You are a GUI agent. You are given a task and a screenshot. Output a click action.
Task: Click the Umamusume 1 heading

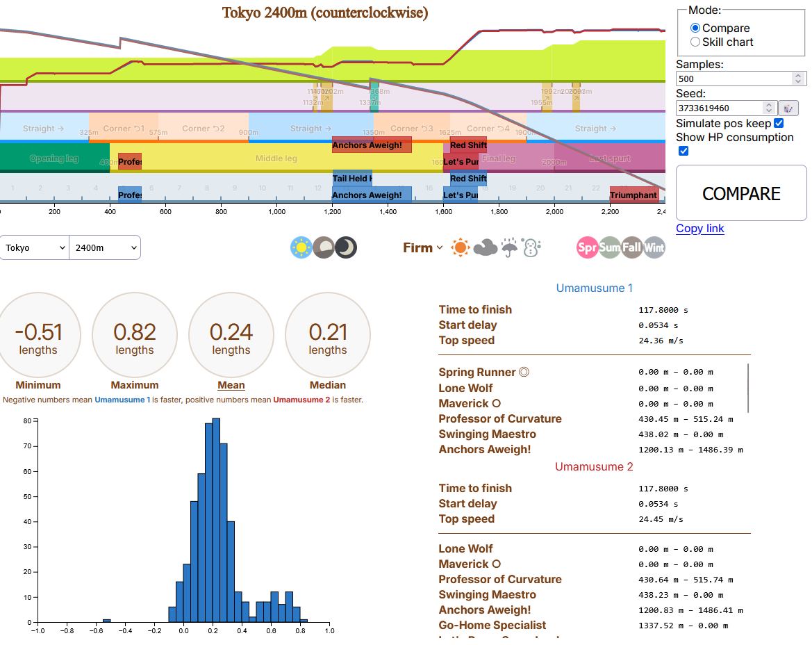point(594,288)
